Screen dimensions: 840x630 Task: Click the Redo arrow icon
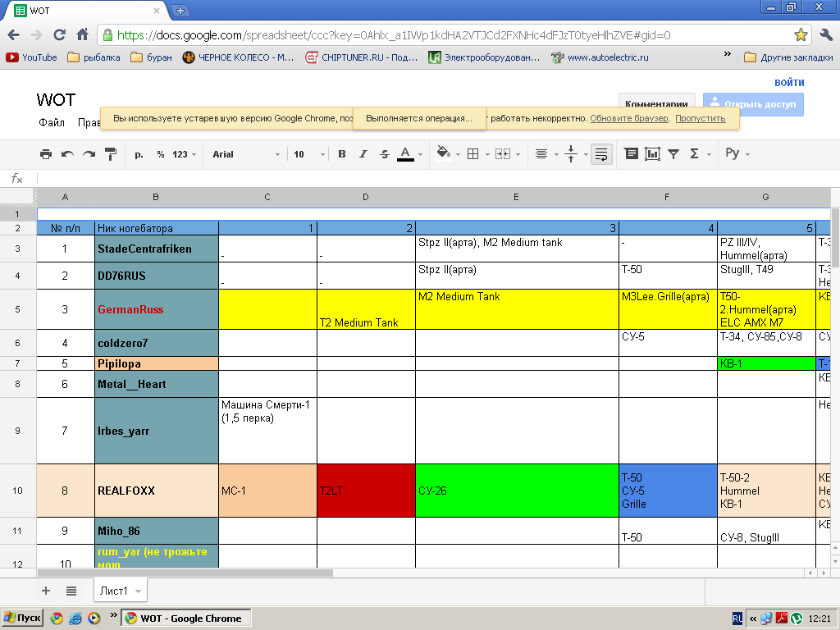[89, 154]
